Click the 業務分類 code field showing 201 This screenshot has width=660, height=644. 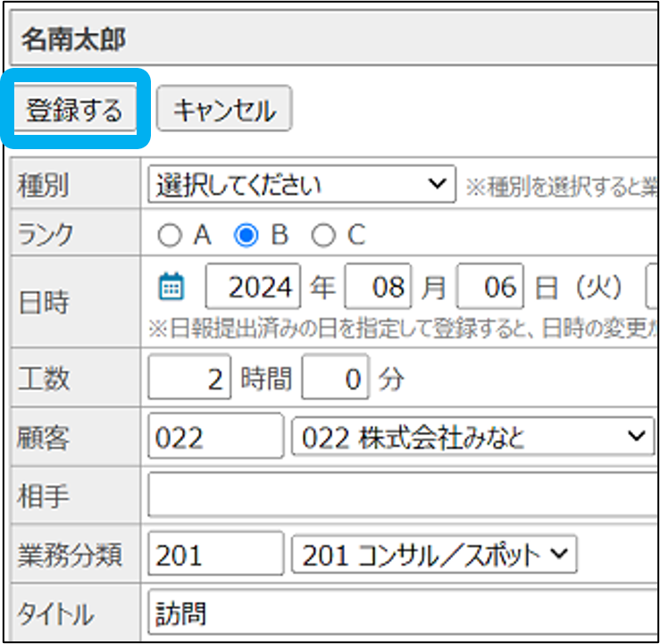pyautogui.click(x=215, y=555)
